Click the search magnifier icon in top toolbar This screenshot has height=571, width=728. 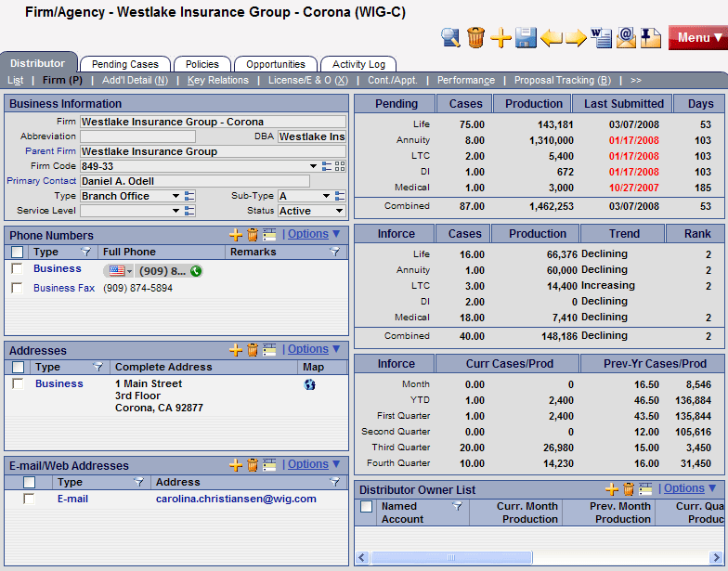click(450, 38)
